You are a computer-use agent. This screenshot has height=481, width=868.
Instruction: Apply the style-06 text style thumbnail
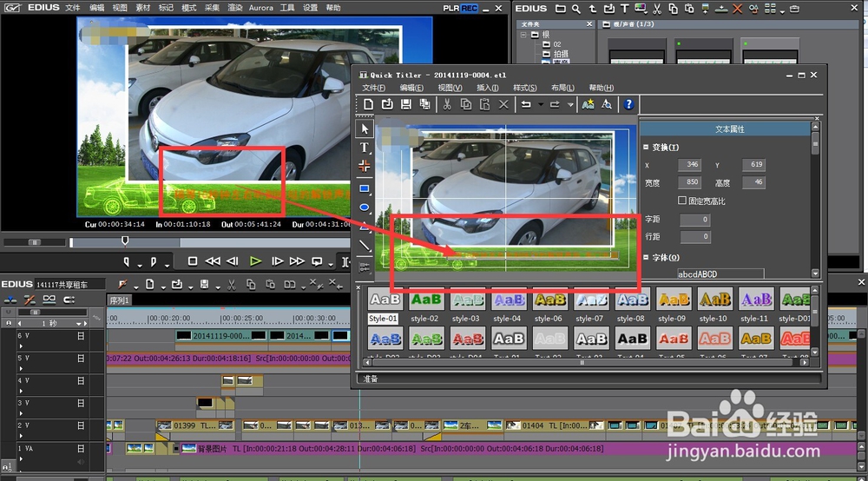click(549, 300)
